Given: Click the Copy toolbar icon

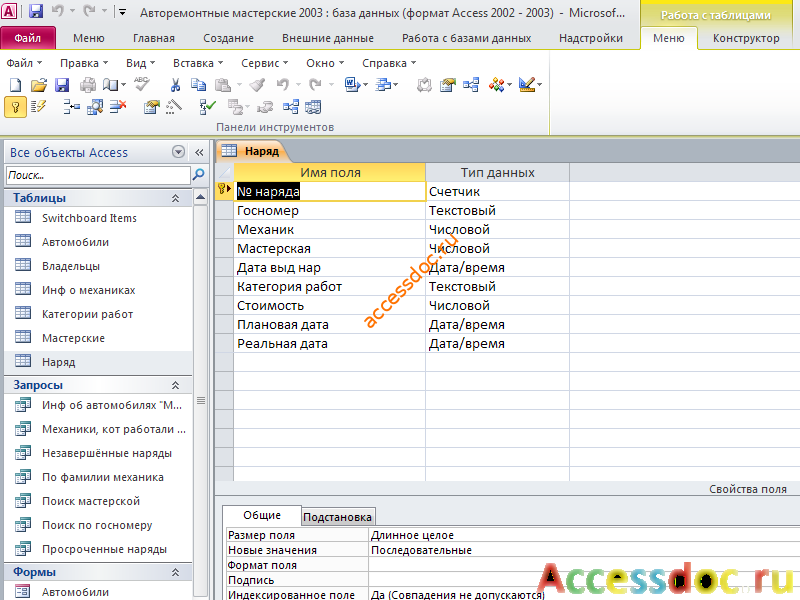Looking at the screenshot, I should [198, 85].
